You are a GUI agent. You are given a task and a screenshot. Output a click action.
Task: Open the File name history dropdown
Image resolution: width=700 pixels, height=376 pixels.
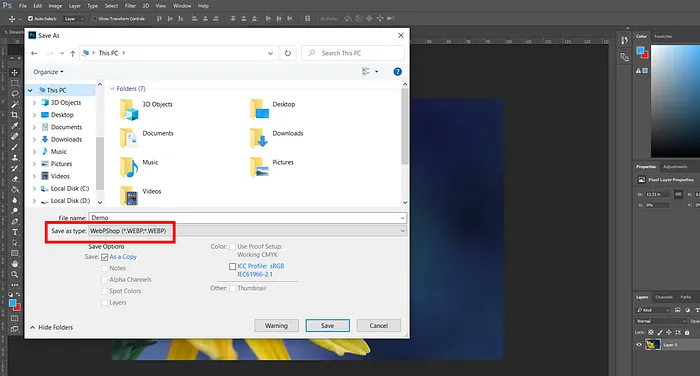(x=402, y=218)
